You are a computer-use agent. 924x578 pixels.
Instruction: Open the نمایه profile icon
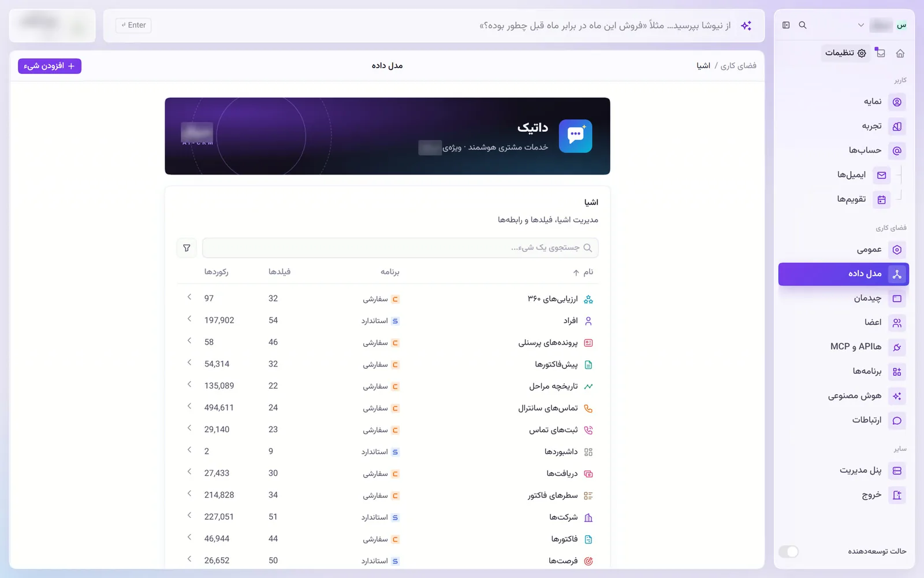click(x=897, y=102)
